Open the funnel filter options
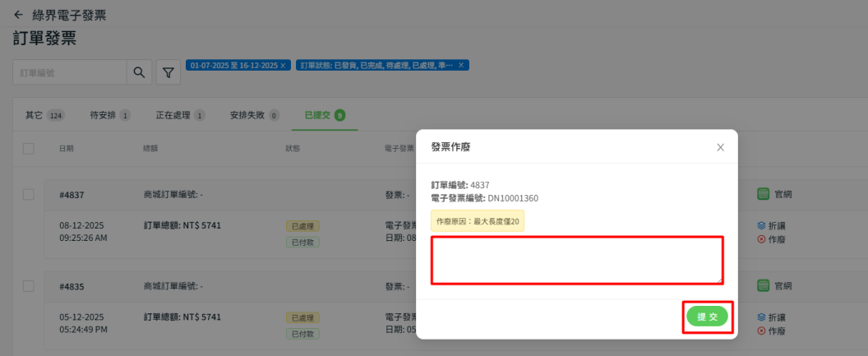Image resolution: width=868 pixels, height=356 pixels. pyautogui.click(x=168, y=73)
